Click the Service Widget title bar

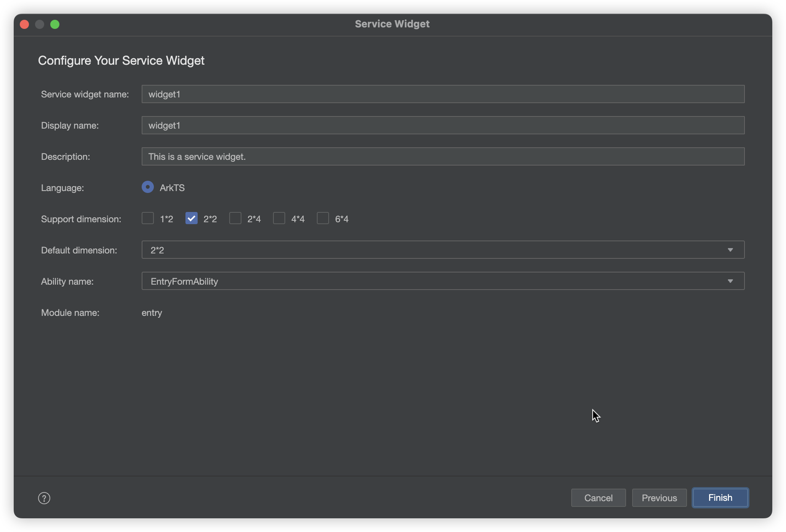pos(392,24)
